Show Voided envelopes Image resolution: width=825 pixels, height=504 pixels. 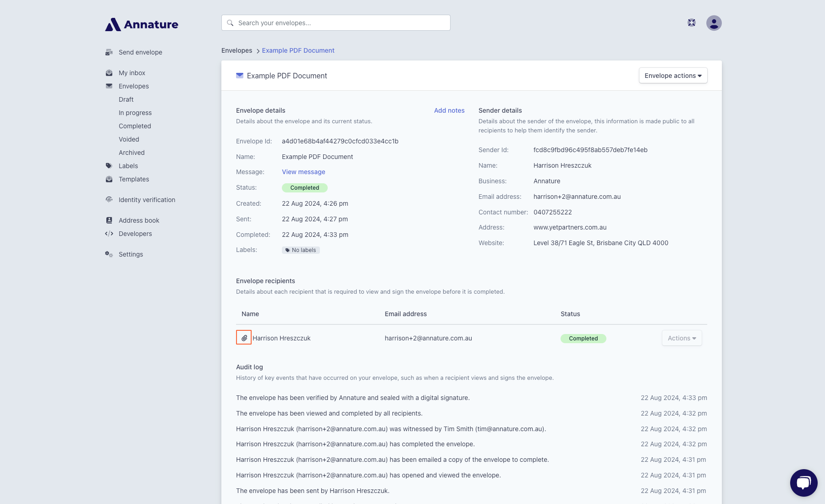(x=129, y=139)
